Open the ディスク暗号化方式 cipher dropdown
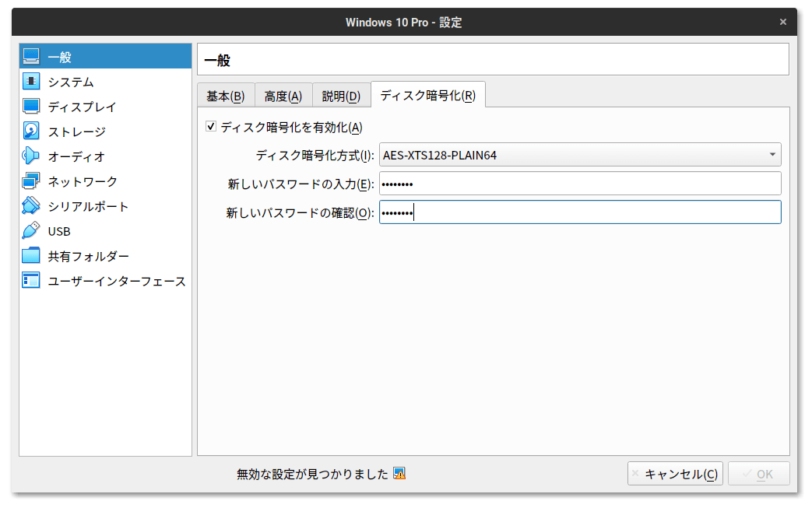 point(580,155)
